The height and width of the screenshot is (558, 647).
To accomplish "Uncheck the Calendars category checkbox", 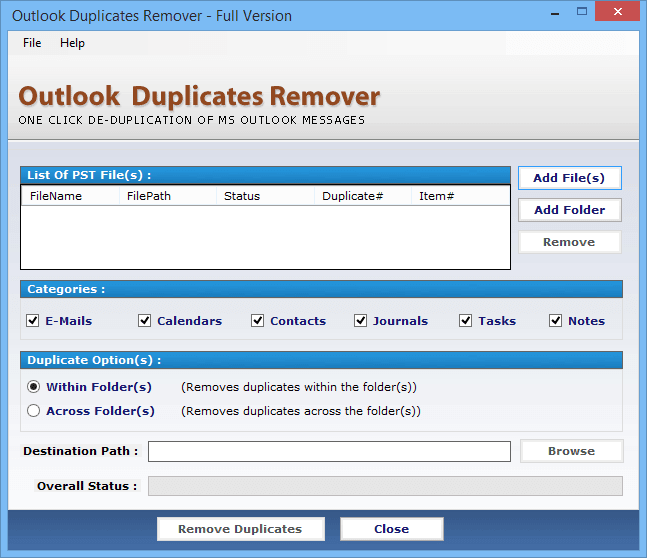I will [x=144, y=321].
